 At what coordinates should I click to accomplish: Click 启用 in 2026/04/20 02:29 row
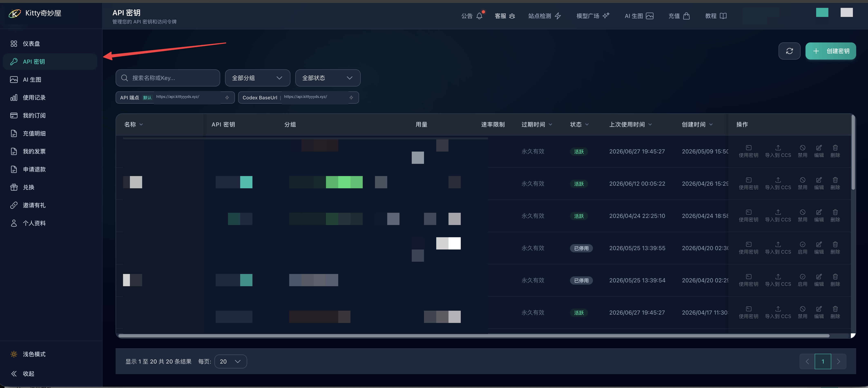point(802,280)
